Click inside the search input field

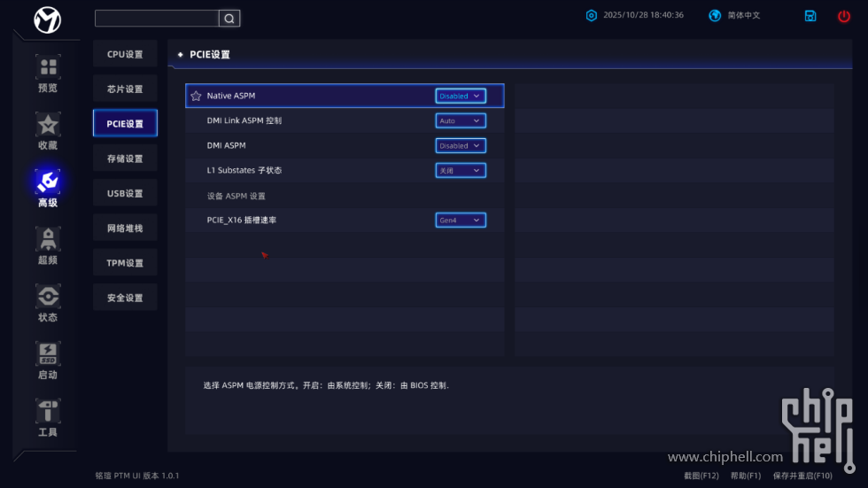(156, 19)
